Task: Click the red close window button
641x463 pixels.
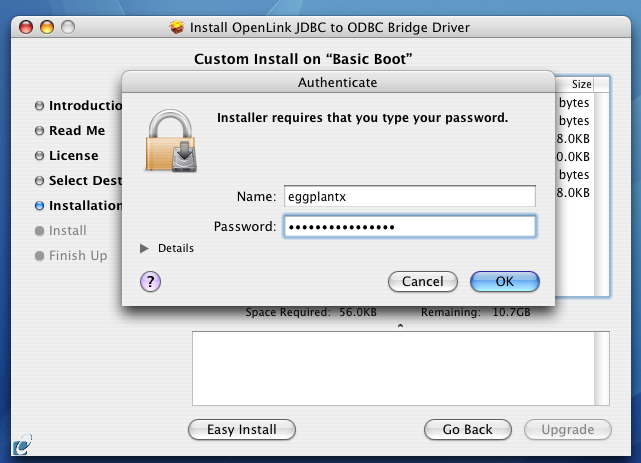Action: [x=26, y=27]
